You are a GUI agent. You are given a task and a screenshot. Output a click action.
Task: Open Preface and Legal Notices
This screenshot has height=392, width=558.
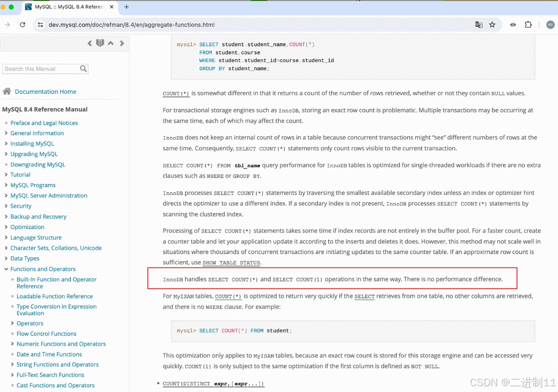[44, 123]
